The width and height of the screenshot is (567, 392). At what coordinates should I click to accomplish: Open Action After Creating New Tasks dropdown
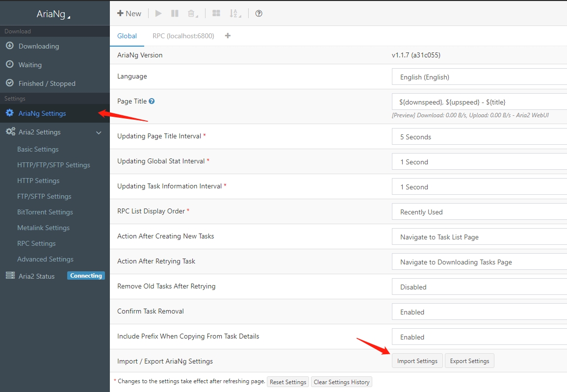480,237
